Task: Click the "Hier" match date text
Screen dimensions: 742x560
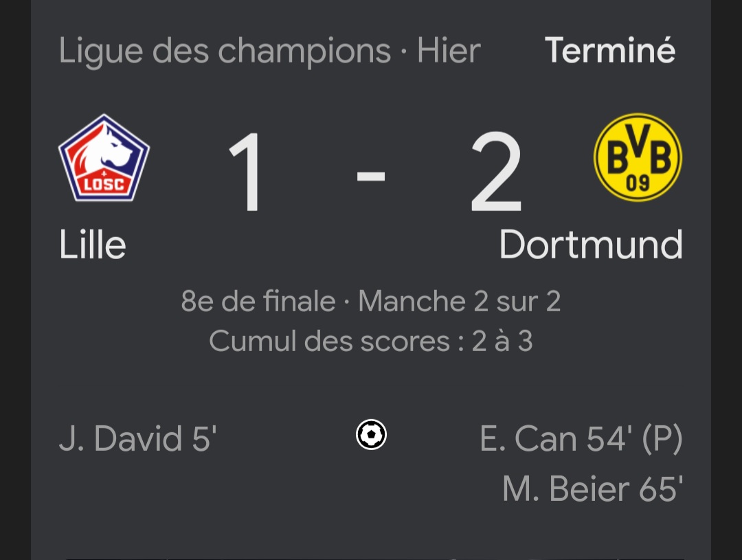Action: point(449,51)
